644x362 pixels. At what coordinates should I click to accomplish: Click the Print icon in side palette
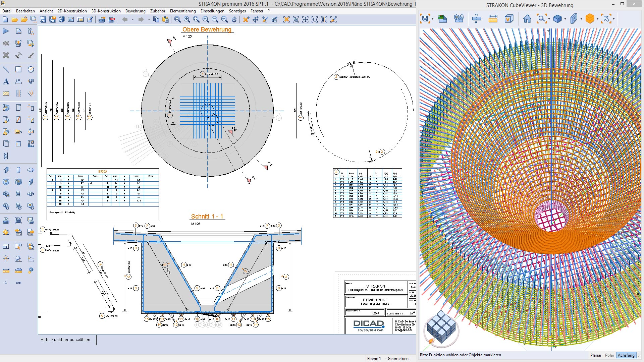tap(6, 220)
